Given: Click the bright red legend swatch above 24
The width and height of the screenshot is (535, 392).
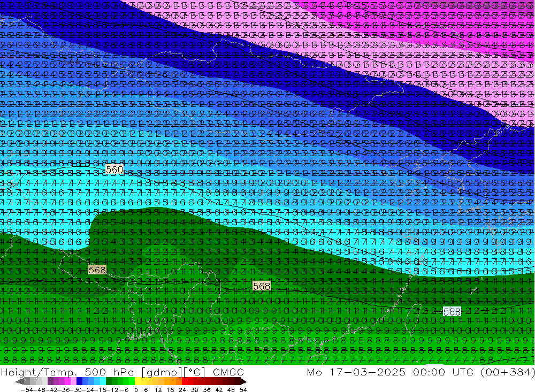Looking at the screenshot, I should (x=185, y=381).
